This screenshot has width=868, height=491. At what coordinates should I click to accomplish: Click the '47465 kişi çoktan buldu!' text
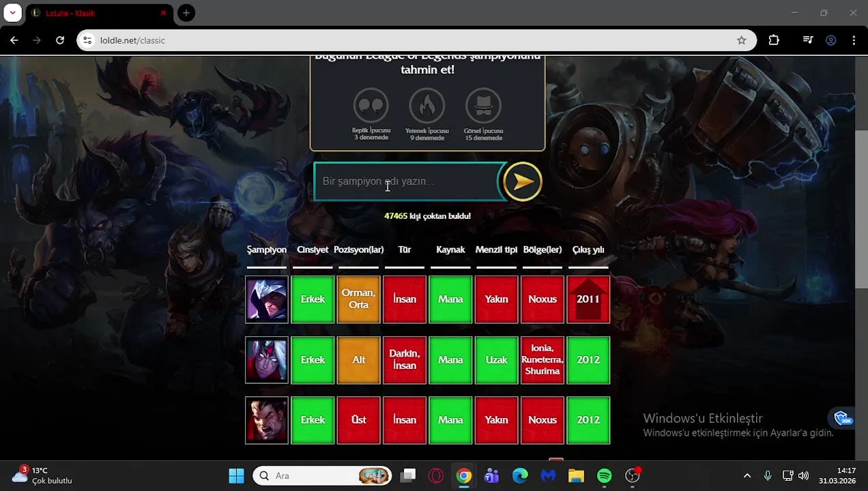point(427,216)
